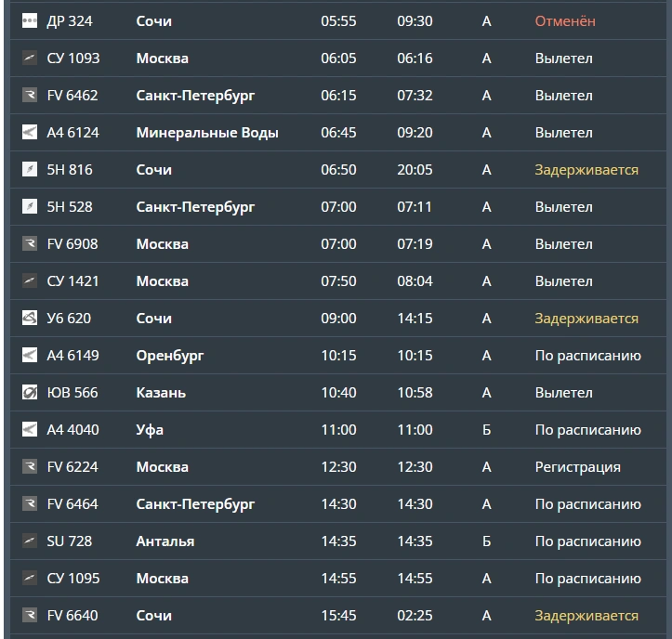Click destination Москва for СУ 1095

click(162, 579)
